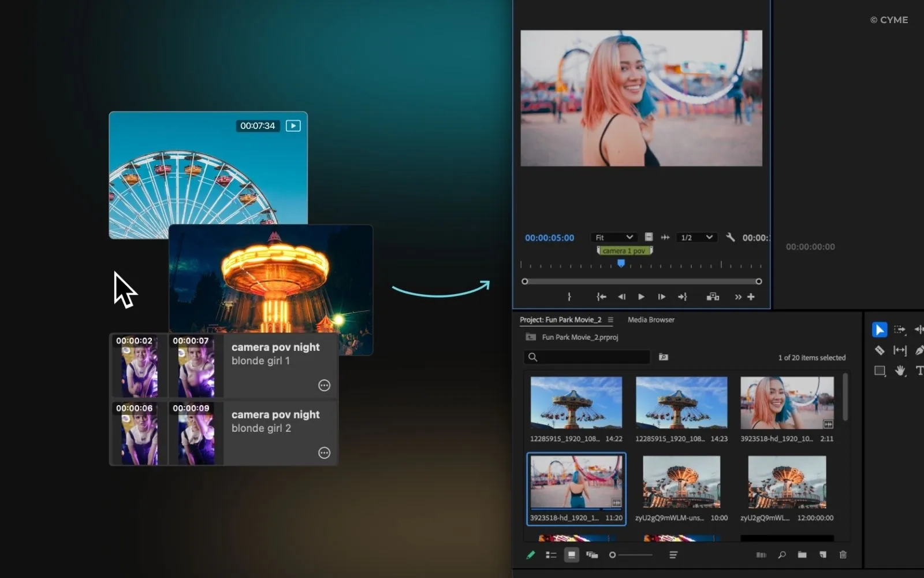This screenshot has height=578, width=924.
Task: Click the project panel vertical scrollbar
Action: point(845,397)
